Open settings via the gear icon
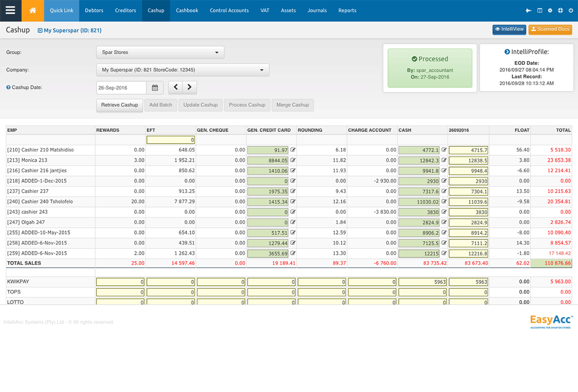This screenshot has width=578, height=392. pyautogui.click(x=550, y=10)
